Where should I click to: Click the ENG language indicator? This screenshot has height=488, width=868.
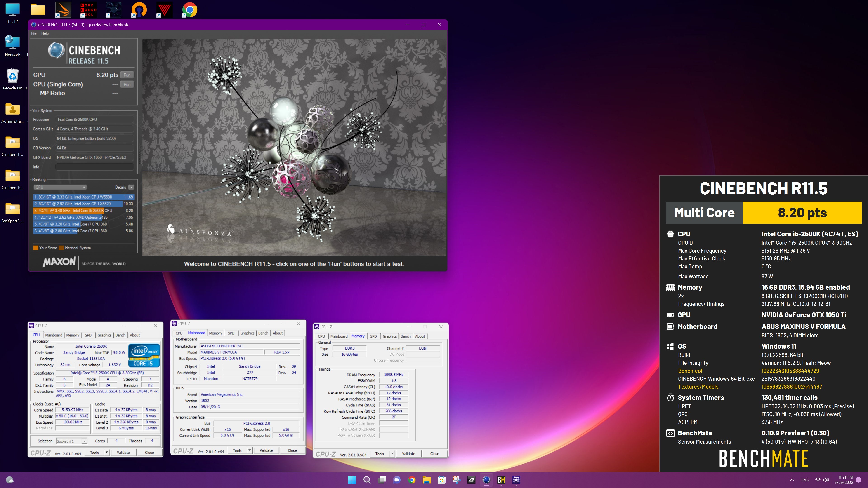pyautogui.click(x=805, y=480)
